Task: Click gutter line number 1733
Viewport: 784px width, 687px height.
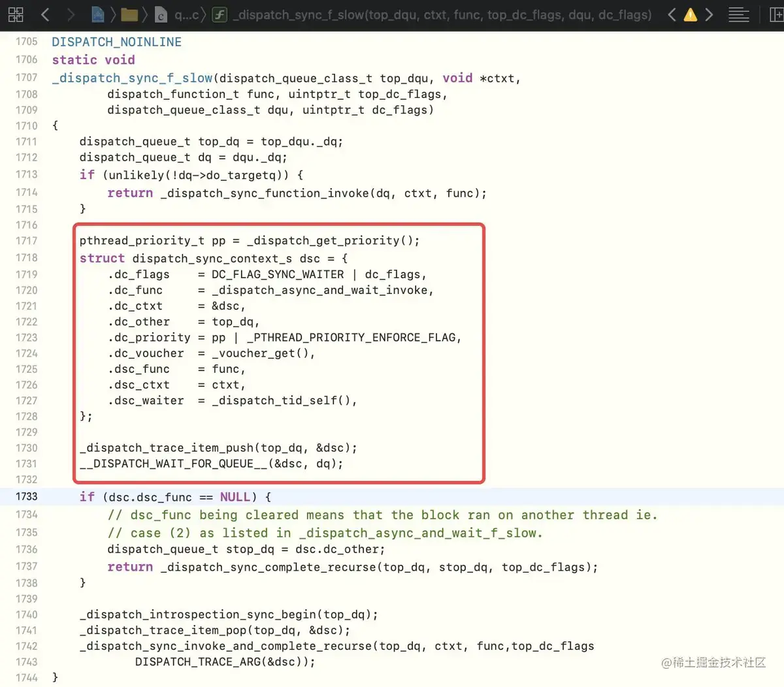Action: [27, 496]
